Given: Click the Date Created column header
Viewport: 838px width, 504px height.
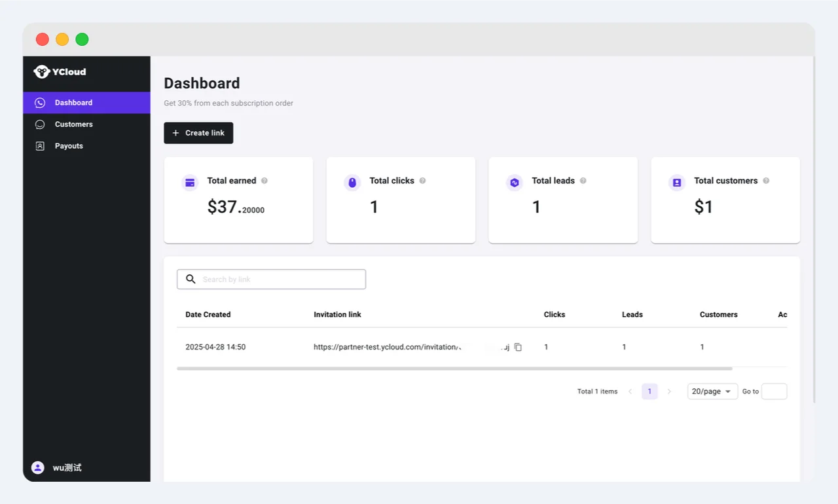Looking at the screenshot, I should (208, 315).
